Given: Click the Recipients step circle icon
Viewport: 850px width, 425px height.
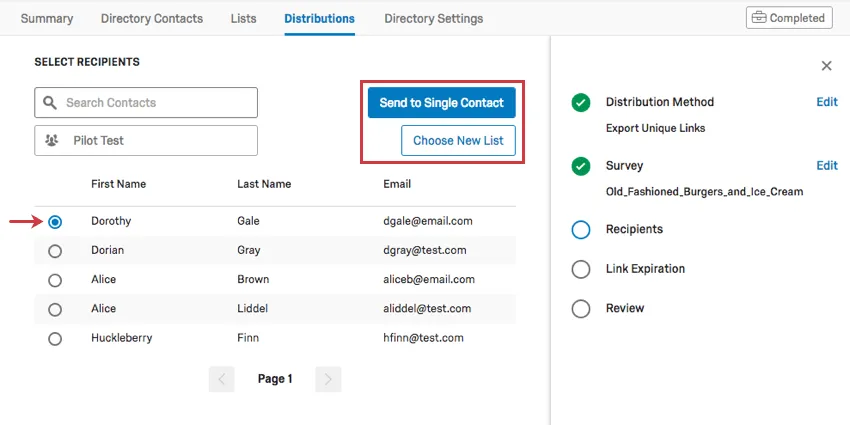Looking at the screenshot, I should pos(581,230).
